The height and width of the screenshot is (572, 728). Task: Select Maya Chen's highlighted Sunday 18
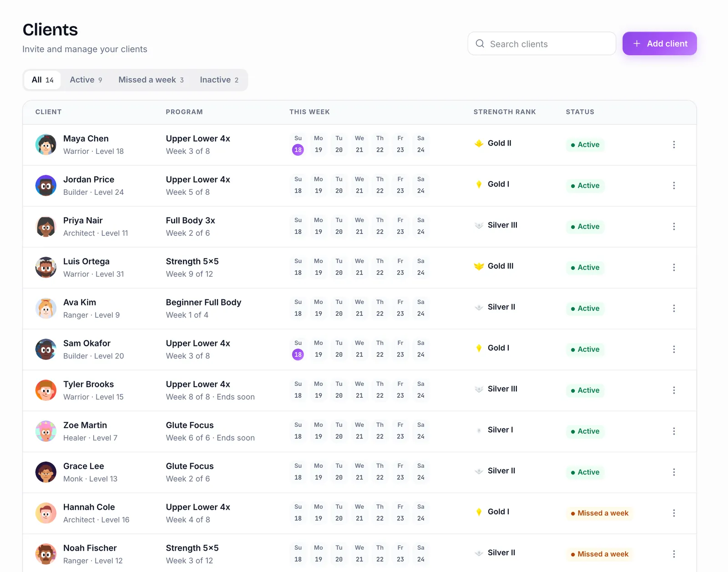coord(298,150)
